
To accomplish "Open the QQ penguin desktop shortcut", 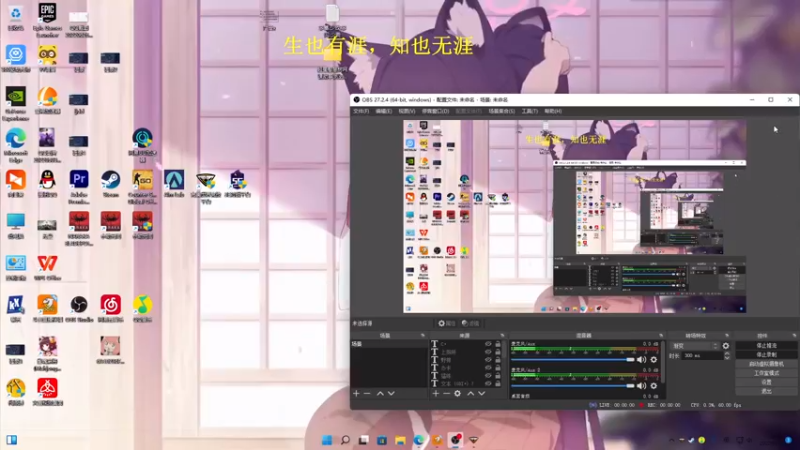I will pyautogui.click(x=47, y=184).
